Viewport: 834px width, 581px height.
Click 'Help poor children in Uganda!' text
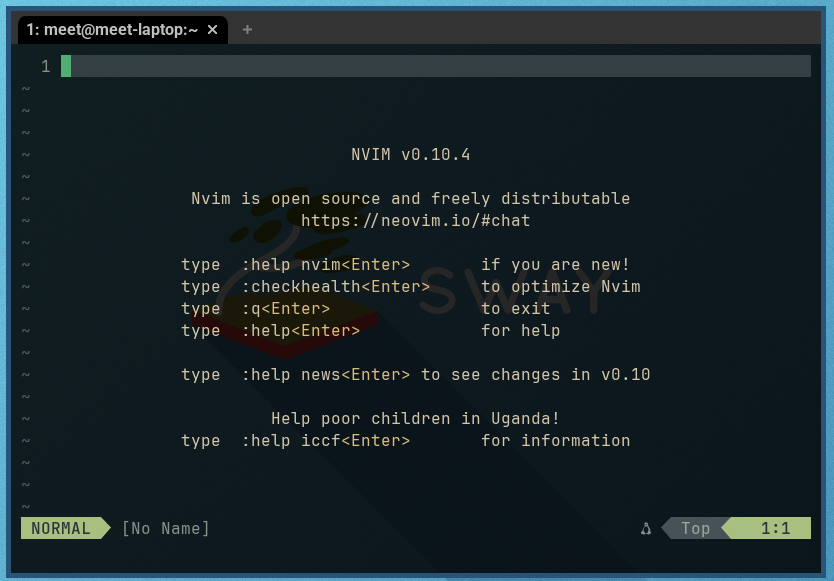[x=415, y=419]
